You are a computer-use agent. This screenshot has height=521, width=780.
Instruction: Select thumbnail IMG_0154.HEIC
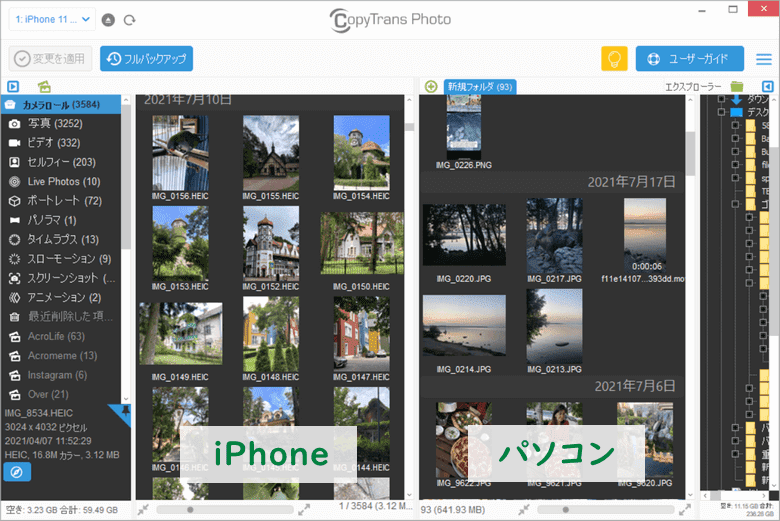(x=362, y=153)
